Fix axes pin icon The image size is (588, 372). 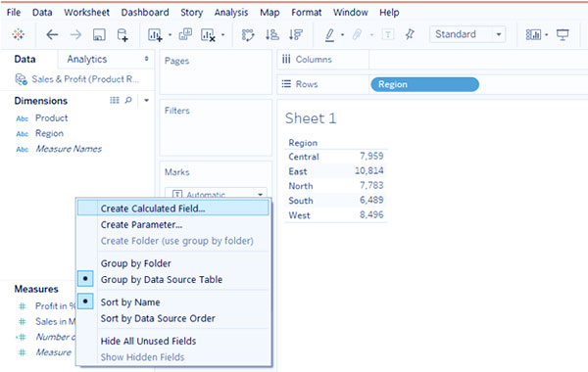tap(410, 34)
